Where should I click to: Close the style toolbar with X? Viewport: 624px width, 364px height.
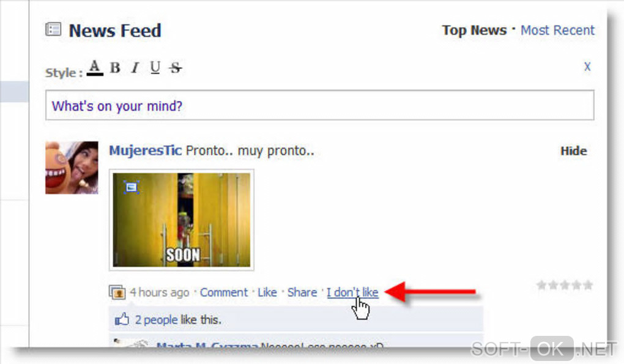(587, 67)
